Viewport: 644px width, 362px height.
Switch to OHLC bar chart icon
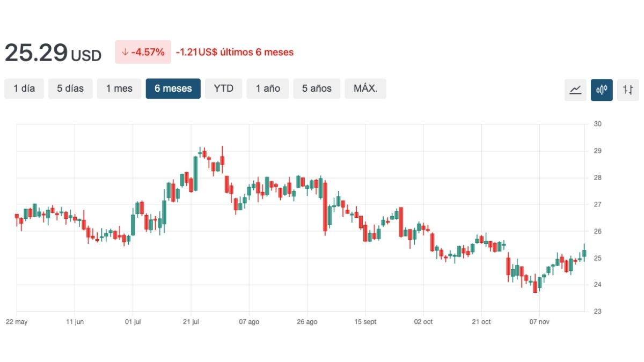pos(628,90)
